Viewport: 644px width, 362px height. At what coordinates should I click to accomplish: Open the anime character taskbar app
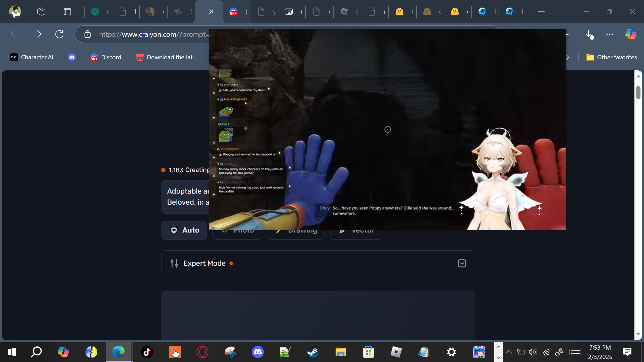click(x=479, y=352)
